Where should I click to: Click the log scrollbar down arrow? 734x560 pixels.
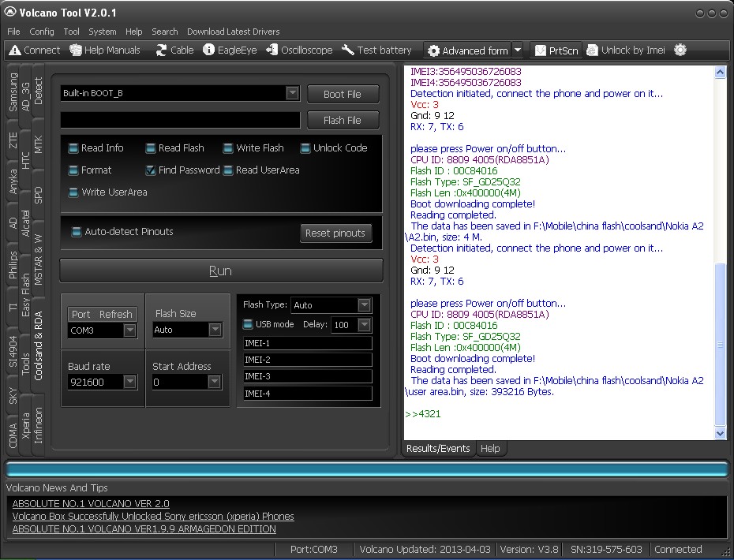point(720,434)
